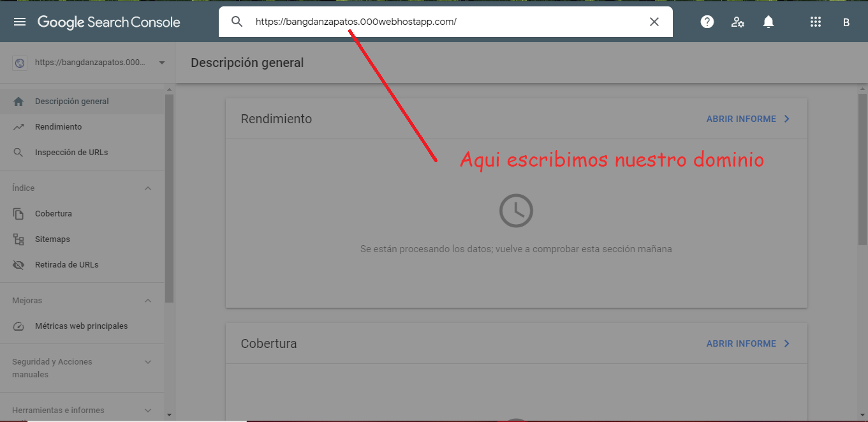Go to Rendimiento in sidebar
Screen dimensions: 868x422
coord(58,127)
